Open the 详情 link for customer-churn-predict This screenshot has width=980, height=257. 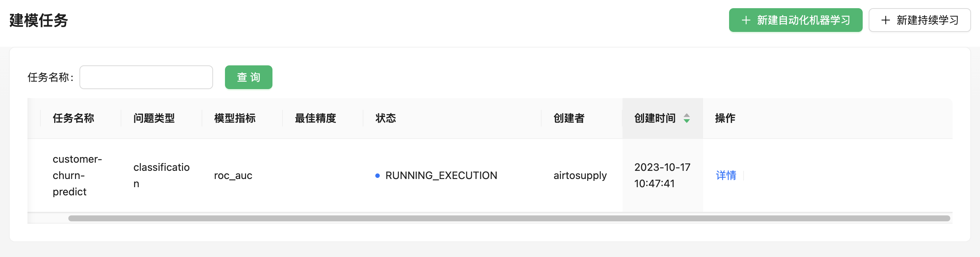click(725, 176)
